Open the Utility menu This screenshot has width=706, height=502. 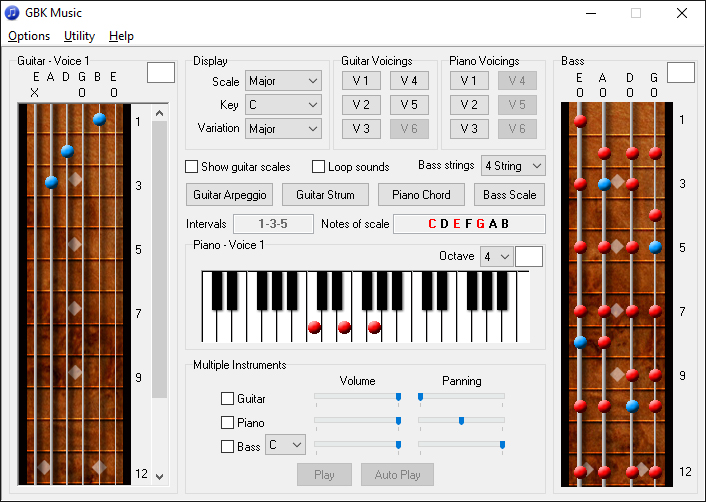coord(79,36)
